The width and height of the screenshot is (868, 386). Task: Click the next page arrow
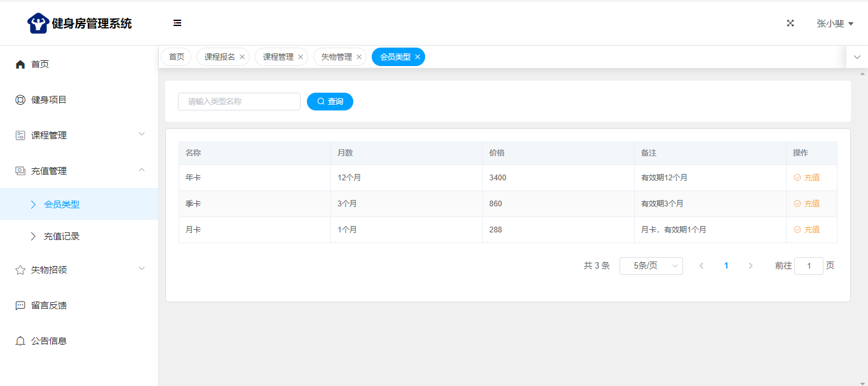[x=750, y=266]
